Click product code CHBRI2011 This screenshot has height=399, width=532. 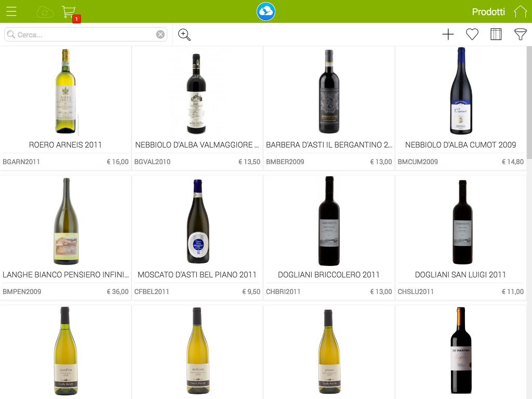[283, 292]
